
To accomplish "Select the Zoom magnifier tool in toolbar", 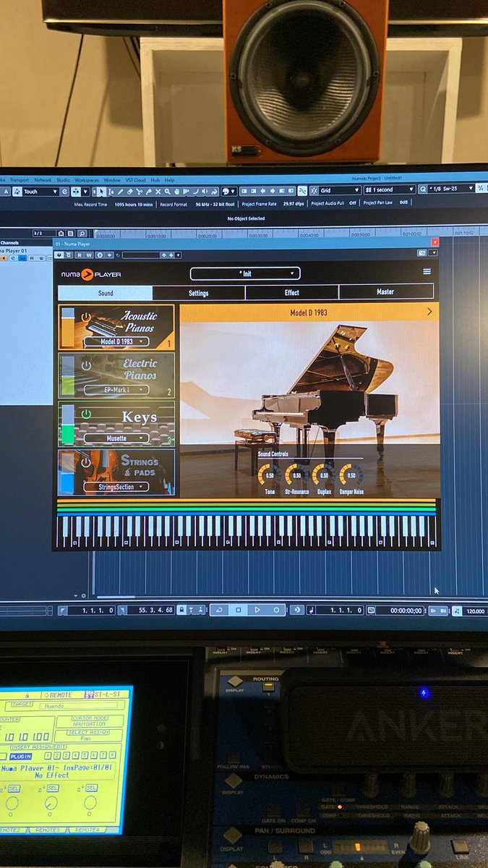I will (167, 191).
